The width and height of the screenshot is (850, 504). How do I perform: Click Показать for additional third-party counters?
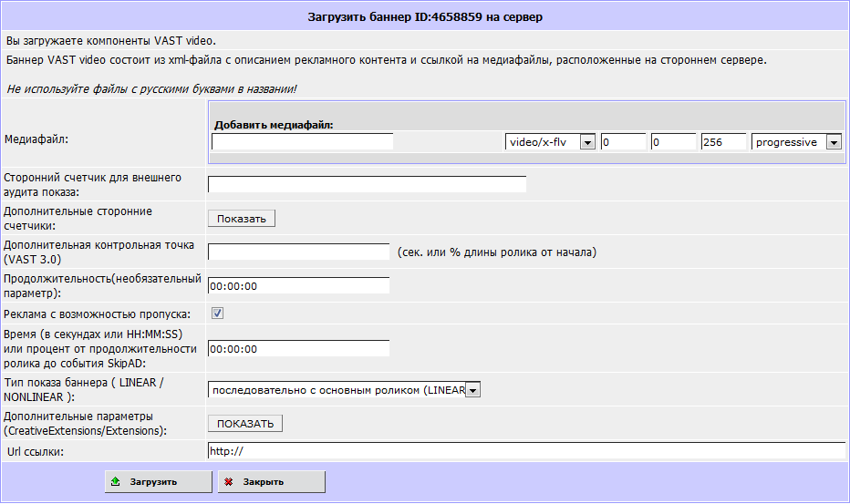(x=242, y=219)
